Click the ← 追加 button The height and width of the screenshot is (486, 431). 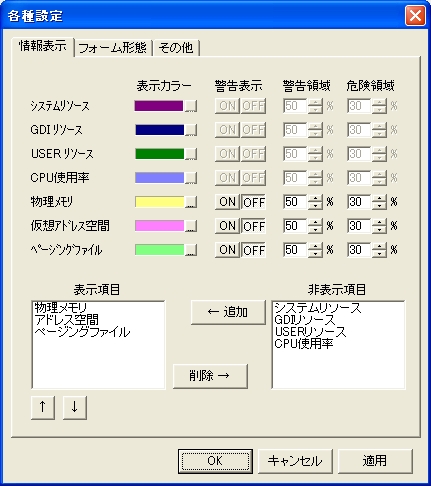(228, 312)
